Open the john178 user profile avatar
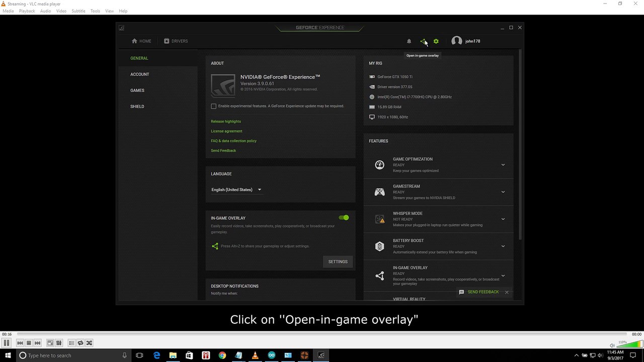 457,41
